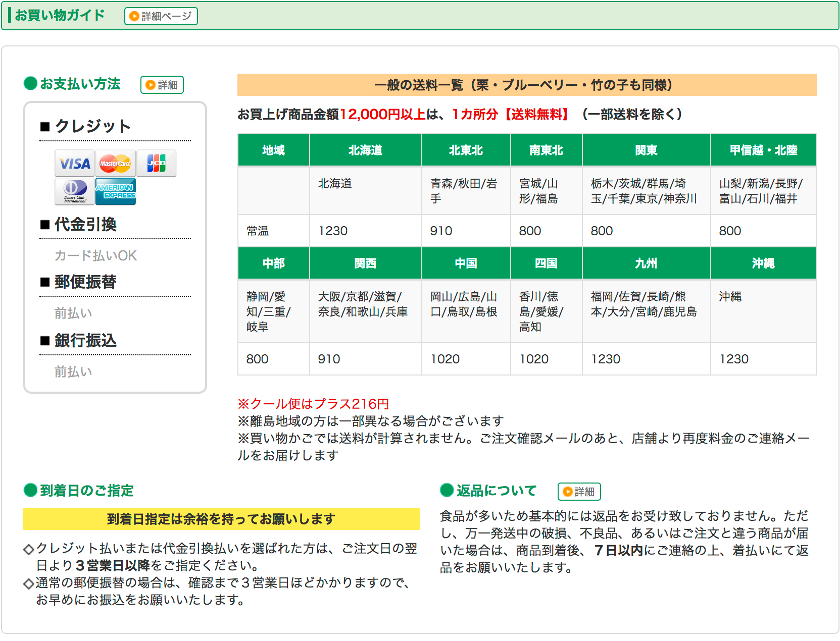Click the JCB card logo
This screenshot has height=641, width=840.
156,163
